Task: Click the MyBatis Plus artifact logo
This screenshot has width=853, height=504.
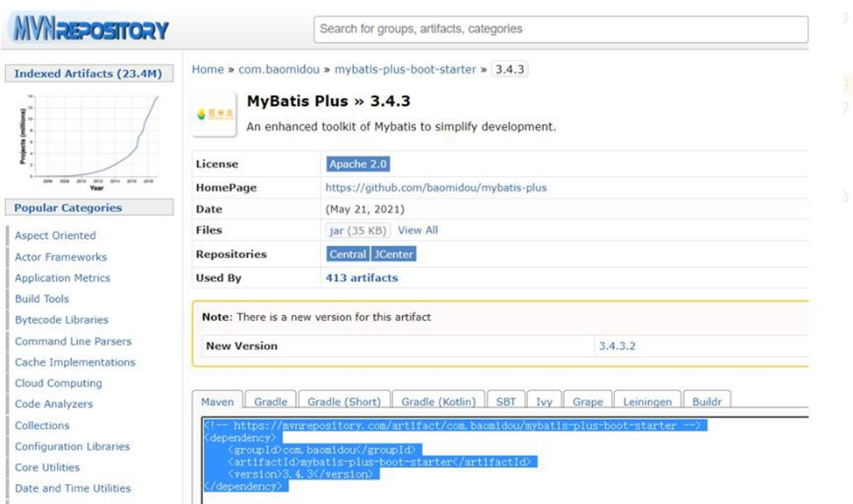Action: [214, 114]
